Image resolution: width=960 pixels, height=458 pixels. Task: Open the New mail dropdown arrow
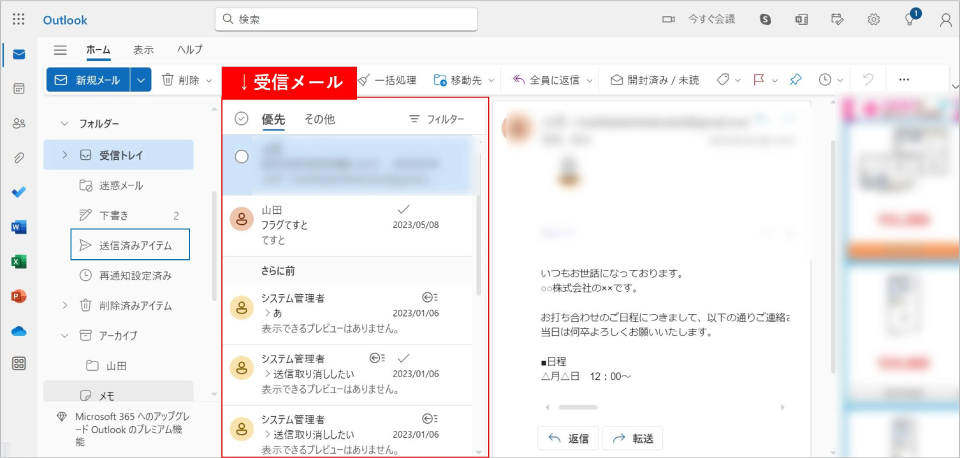[141, 80]
